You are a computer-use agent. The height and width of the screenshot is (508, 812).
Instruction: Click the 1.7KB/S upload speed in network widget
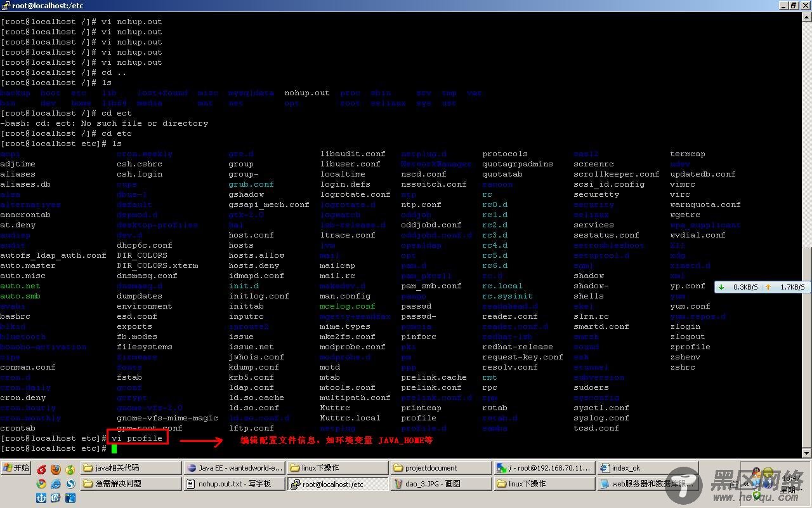point(792,287)
